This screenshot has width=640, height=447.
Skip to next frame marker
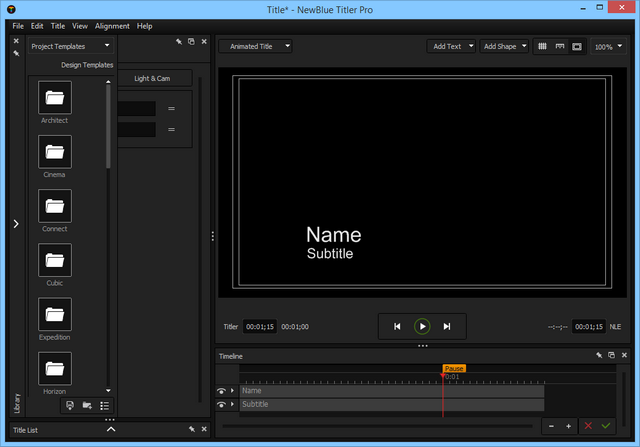447,326
